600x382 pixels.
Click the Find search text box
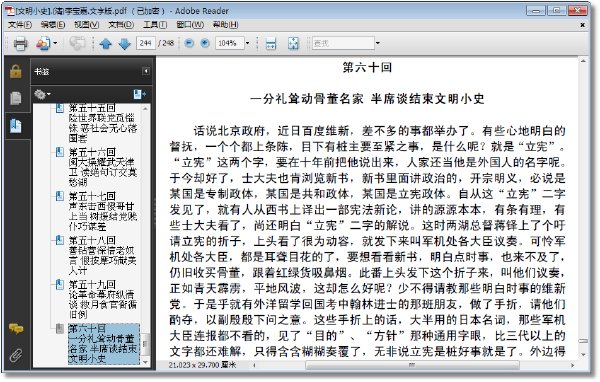(343, 43)
